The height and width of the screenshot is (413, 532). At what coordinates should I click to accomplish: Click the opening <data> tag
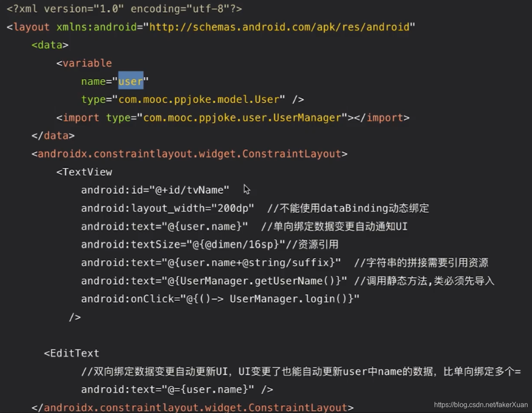[50, 45]
